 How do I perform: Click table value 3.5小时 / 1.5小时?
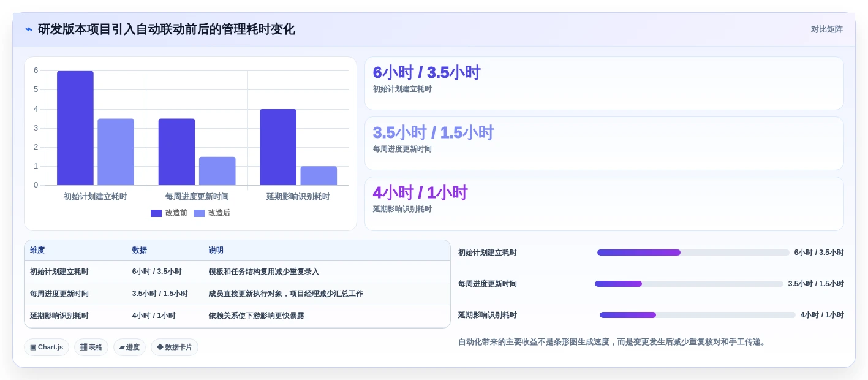[160, 294]
